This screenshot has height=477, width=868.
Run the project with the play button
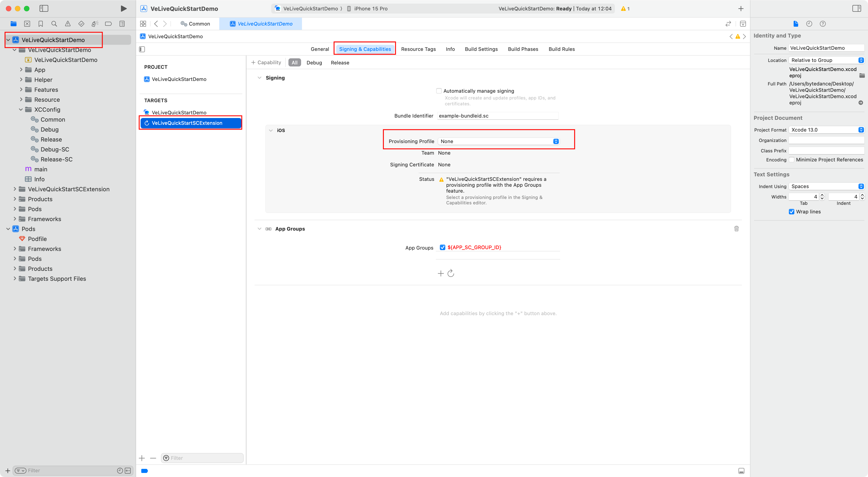pos(123,8)
